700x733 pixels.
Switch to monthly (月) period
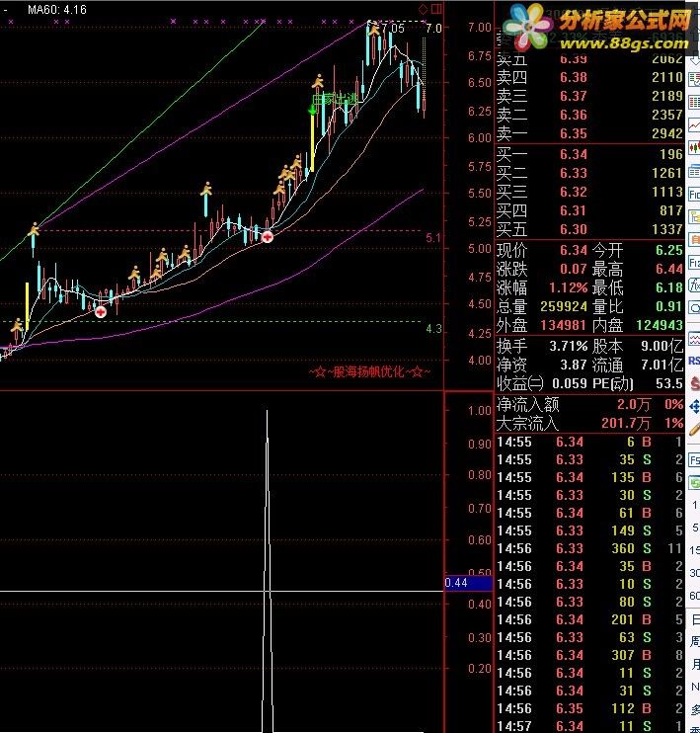695,664
